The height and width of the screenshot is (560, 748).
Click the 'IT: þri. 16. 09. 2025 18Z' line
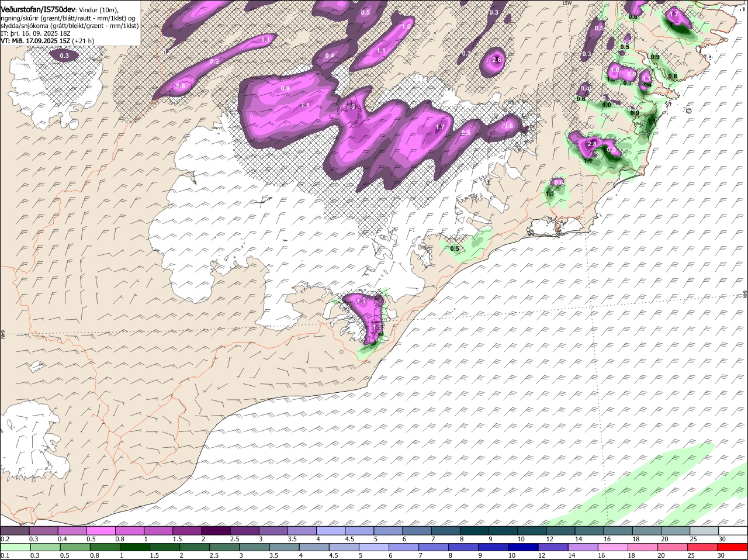(x=34, y=33)
